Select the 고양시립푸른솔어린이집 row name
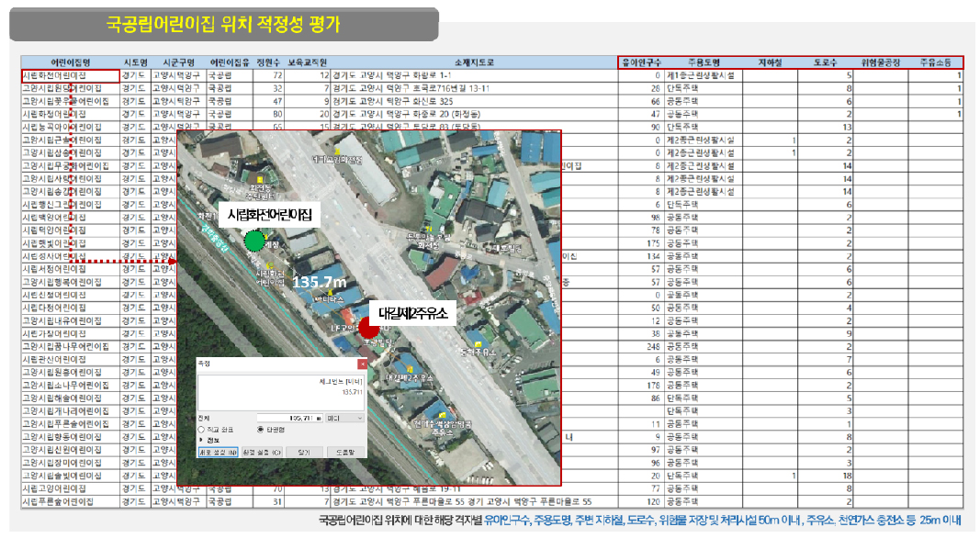 (x=70, y=423)
